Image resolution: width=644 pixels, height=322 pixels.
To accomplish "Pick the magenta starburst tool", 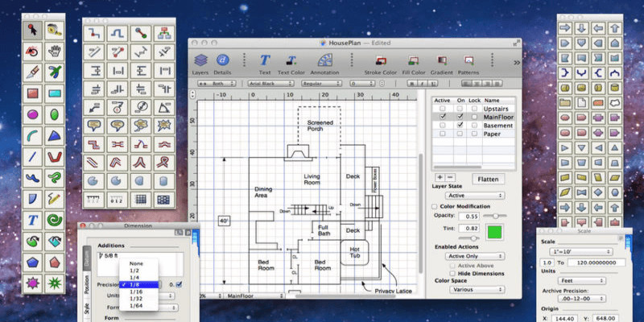I will click(32, 283).
